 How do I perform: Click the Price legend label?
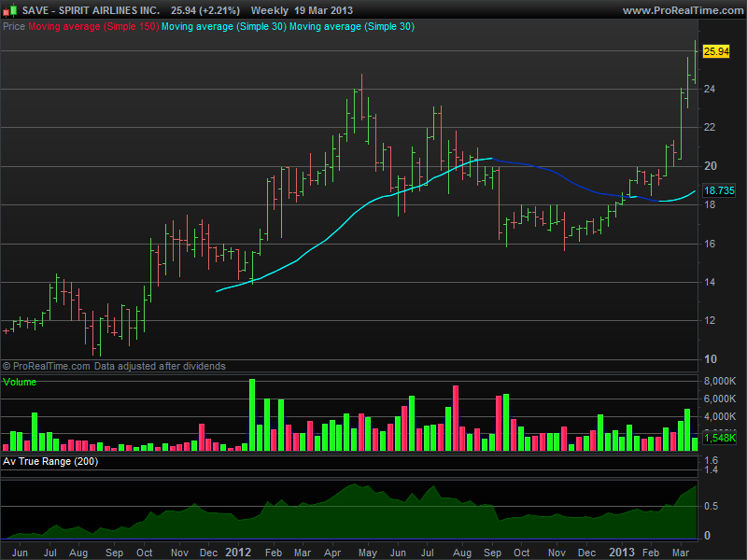[x=14, y=27]
